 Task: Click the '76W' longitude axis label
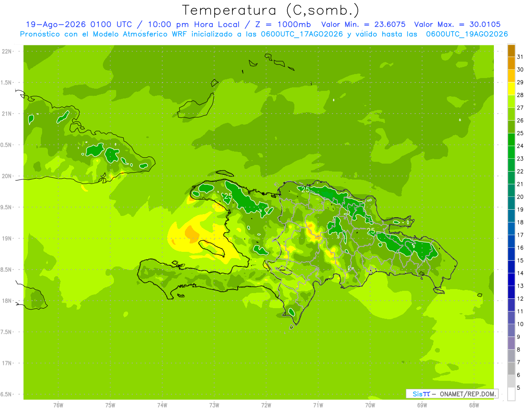click(58, 405)
